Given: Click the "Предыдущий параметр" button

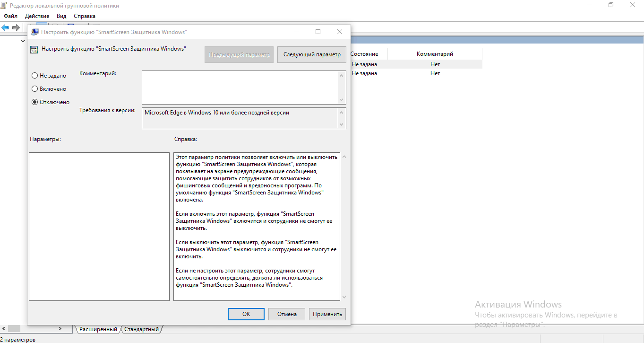Looking at the screenshot, I should pos(239,54).
